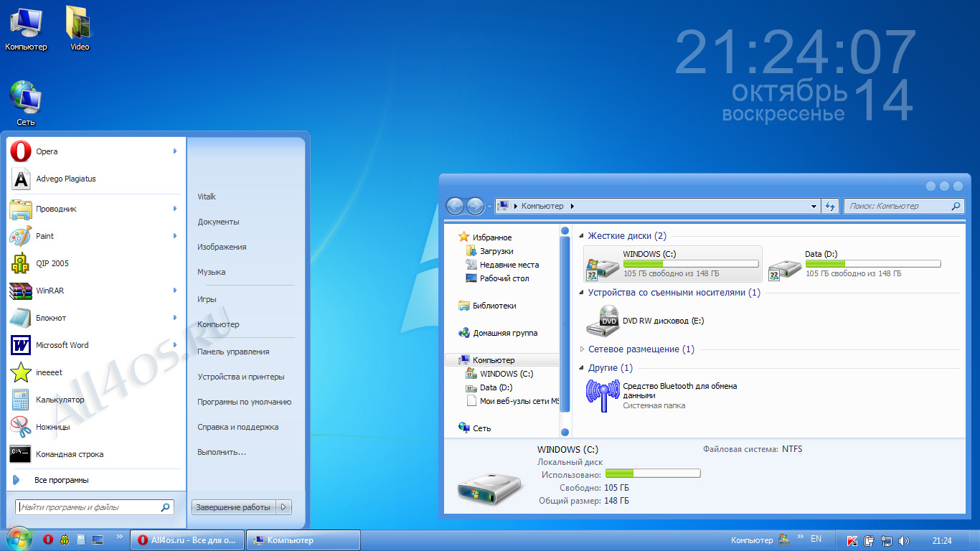Expand Проводник jump list arrow

[174, 209]
